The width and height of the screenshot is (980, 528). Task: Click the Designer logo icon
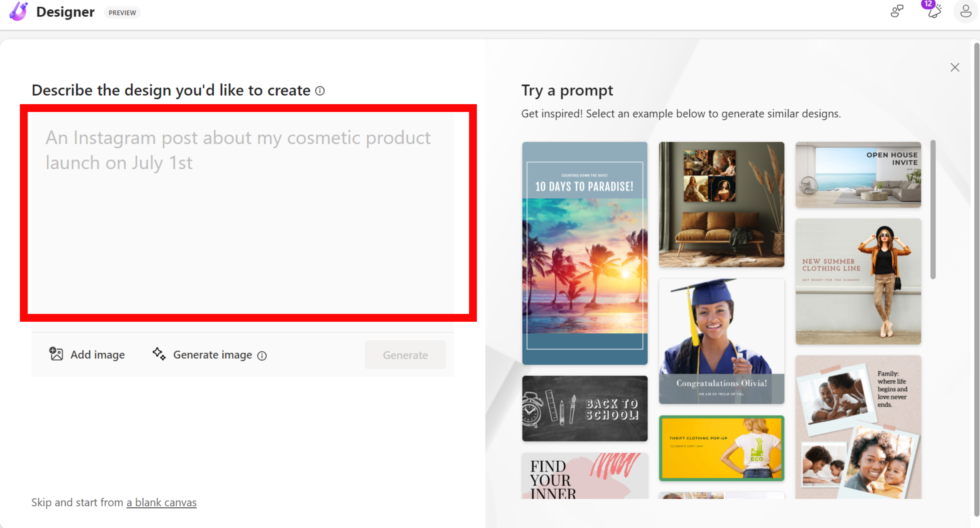click(x=18, y=11)
